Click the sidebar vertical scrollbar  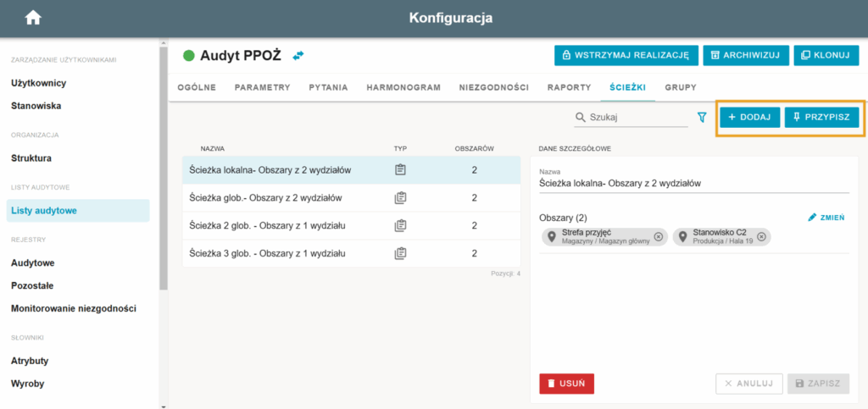point(163,169)
